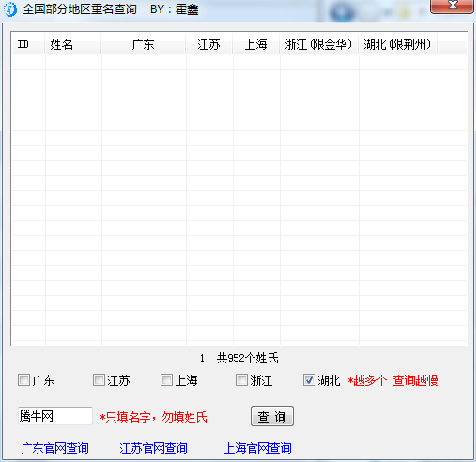
Task: Open the 上海官网查询 link
Action: coord(258,448)
